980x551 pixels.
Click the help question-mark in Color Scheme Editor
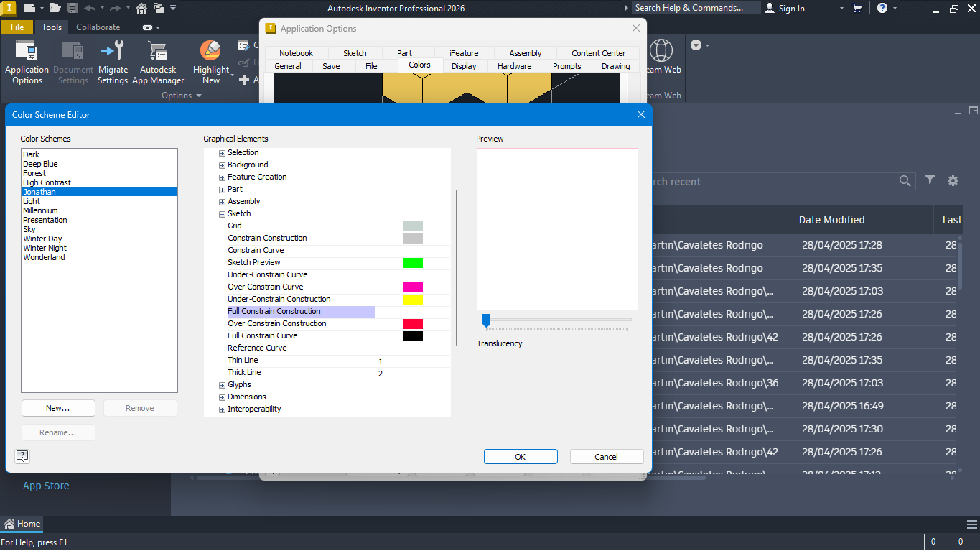[x=22, y=456]
